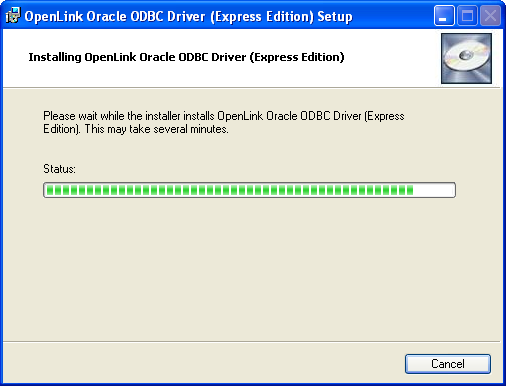
Task: Click the Please wait while installer text line
Action: [x=224, y=116]
